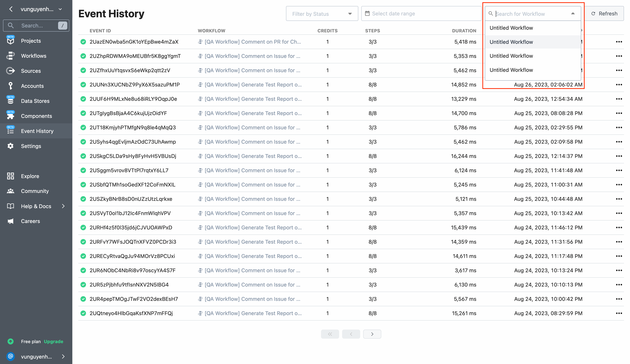Collapse the Search for Workflow dropdown

pyautogui.click(x=573, y=14)
